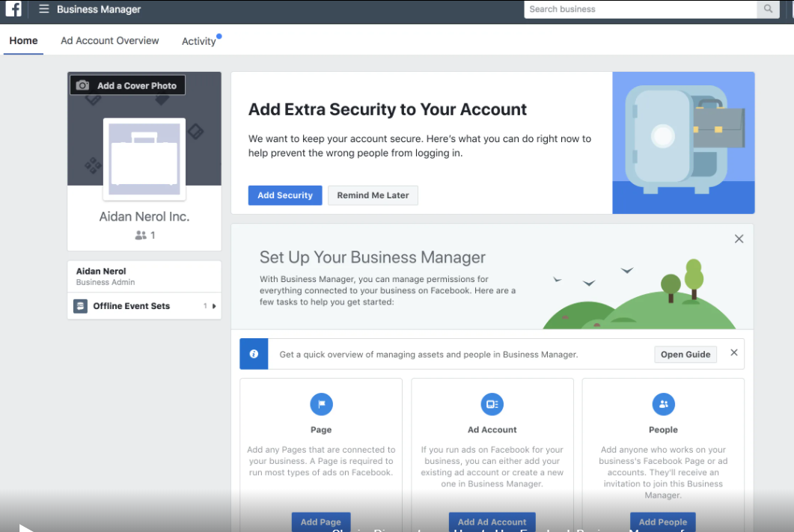Click the Ad Account icon

click(x=492, y=404)
